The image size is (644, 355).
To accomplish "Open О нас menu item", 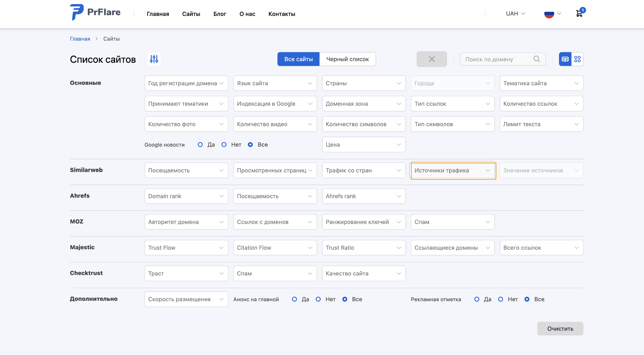I will click(247, 14).
